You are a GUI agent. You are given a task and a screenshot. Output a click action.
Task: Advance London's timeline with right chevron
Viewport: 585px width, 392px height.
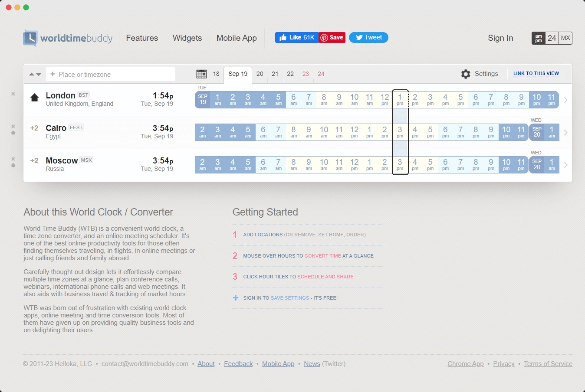(566, 100)
